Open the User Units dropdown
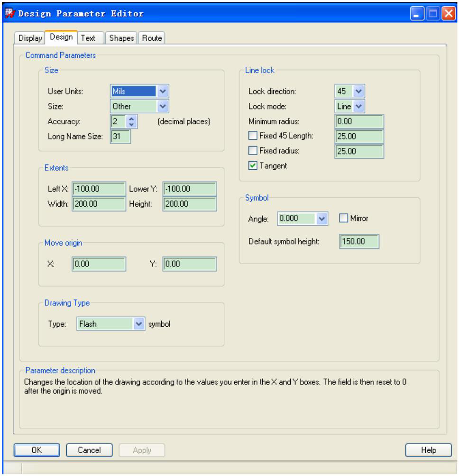Viewport: 459px width, 476px height. [x=163, y=91]
